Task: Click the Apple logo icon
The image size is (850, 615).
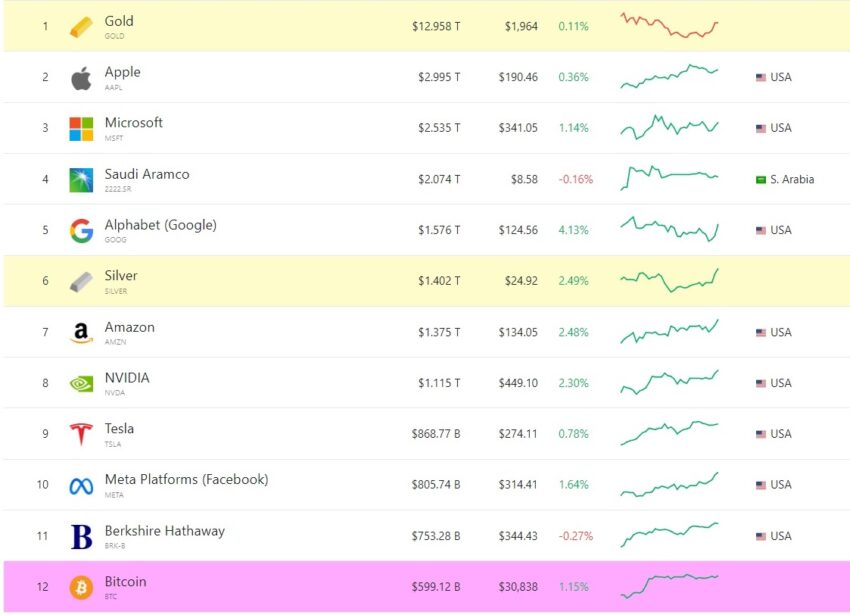Action: tap(81, 78)
